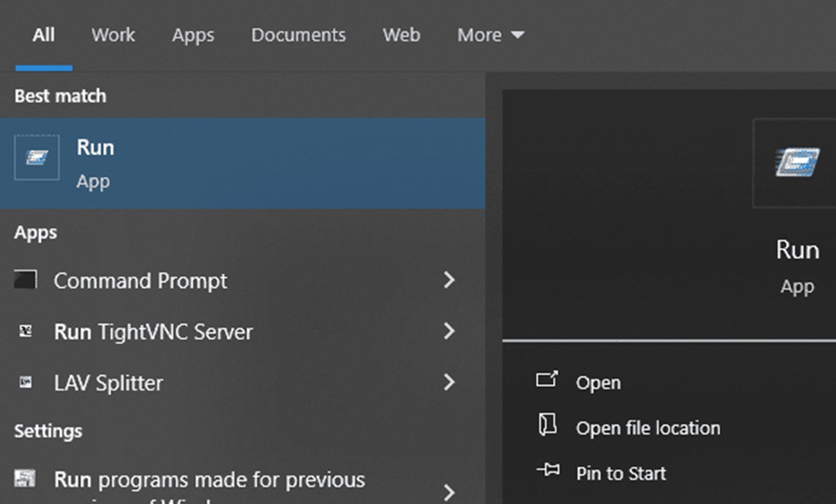Expand the Command Prompt chevron arrow
The height and width of the screenshot is (504, 836).
pyautogui.click(x=449, y=281)
